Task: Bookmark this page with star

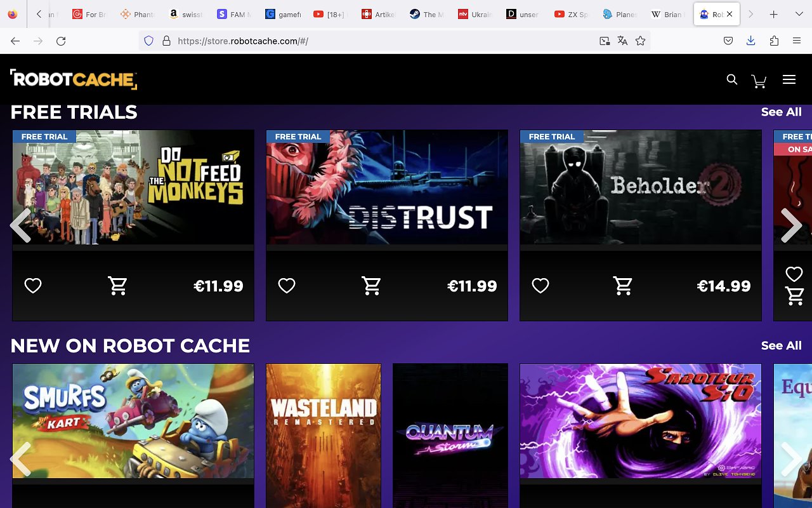Action: click(640, 41)
